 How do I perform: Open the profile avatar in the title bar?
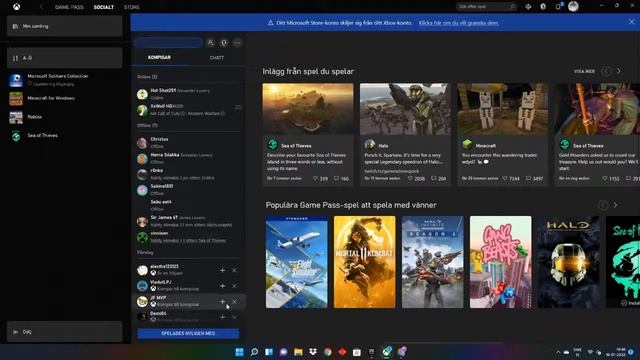coord(573,7)
